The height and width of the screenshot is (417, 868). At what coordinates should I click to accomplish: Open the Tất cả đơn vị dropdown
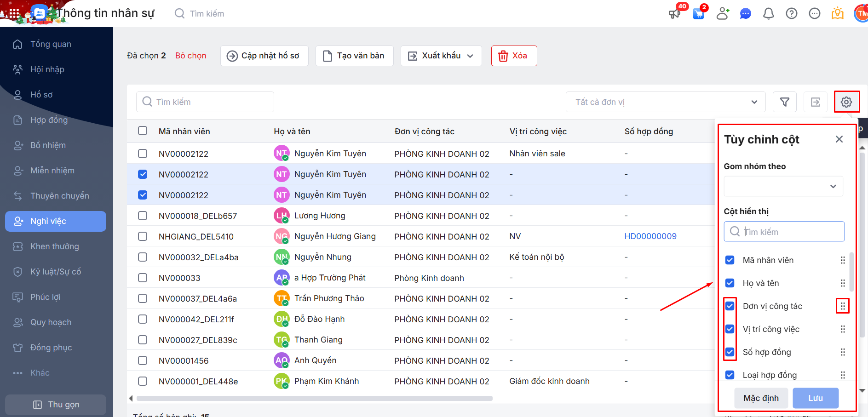(665, 102)
